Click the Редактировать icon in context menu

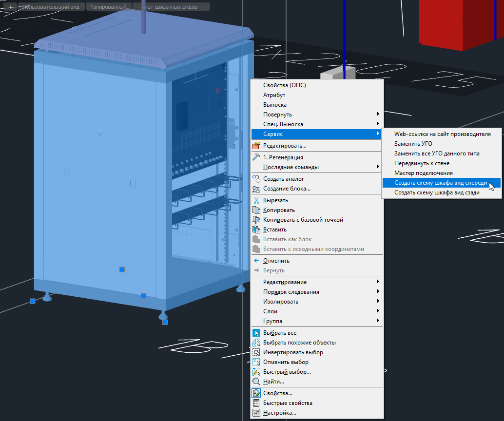click(x=257, y=146)
